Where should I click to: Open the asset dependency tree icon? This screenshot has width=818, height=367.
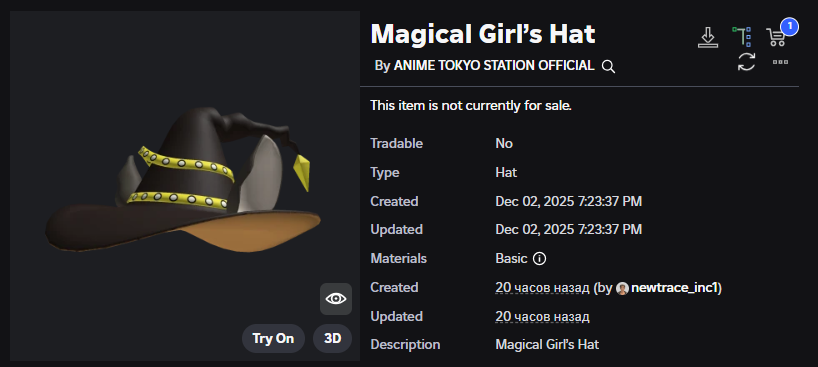pyautogui.click(x=741, y=37)
